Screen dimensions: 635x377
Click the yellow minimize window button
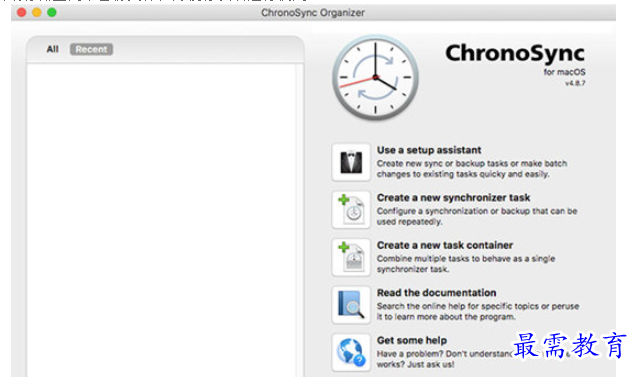click(36, 12)
